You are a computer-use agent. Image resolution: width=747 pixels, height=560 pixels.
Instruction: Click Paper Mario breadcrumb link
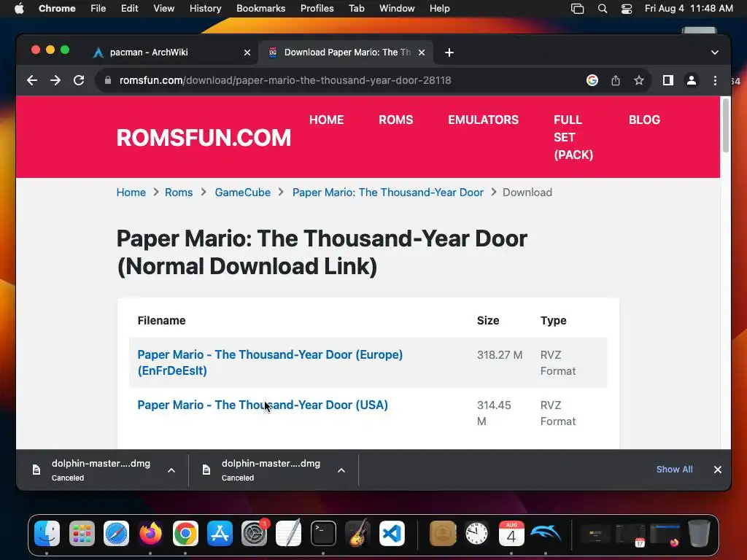pos(388,192)
